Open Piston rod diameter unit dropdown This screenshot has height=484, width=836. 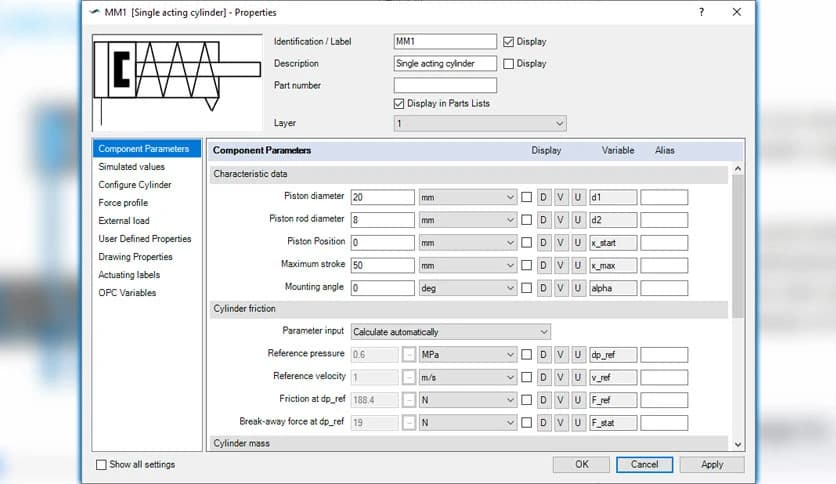point(468,220)
